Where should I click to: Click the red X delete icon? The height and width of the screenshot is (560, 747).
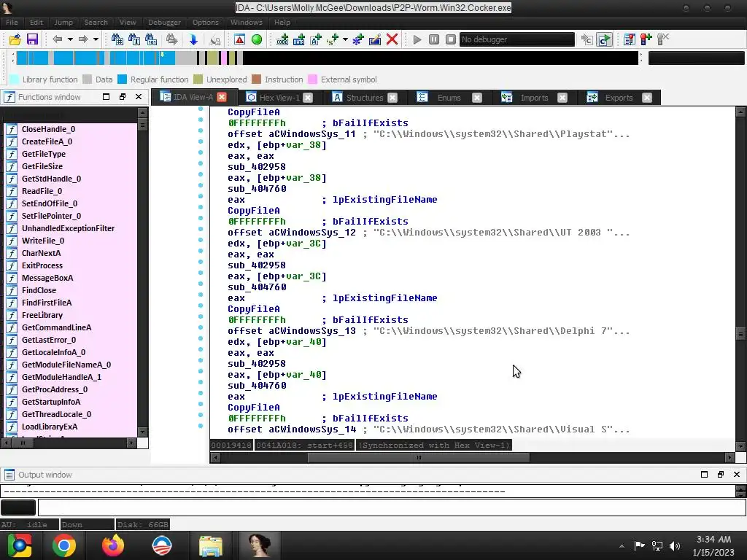(392, 39)
